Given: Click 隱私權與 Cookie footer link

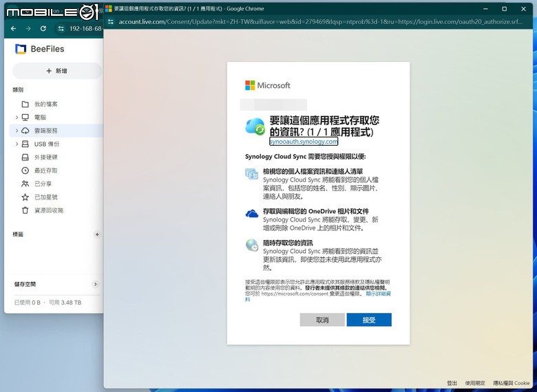Looking at the screenshot, I should tap(512, 383).
